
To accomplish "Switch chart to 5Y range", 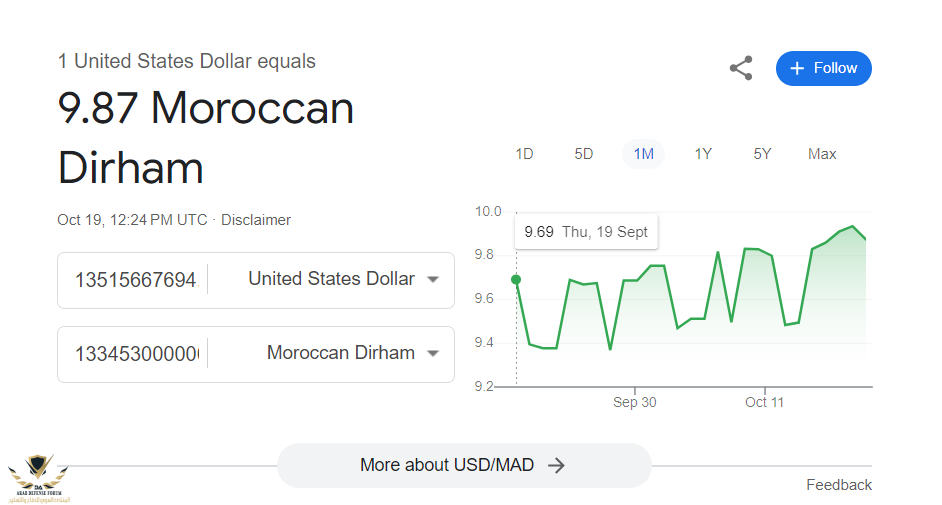I will point(762,154).
